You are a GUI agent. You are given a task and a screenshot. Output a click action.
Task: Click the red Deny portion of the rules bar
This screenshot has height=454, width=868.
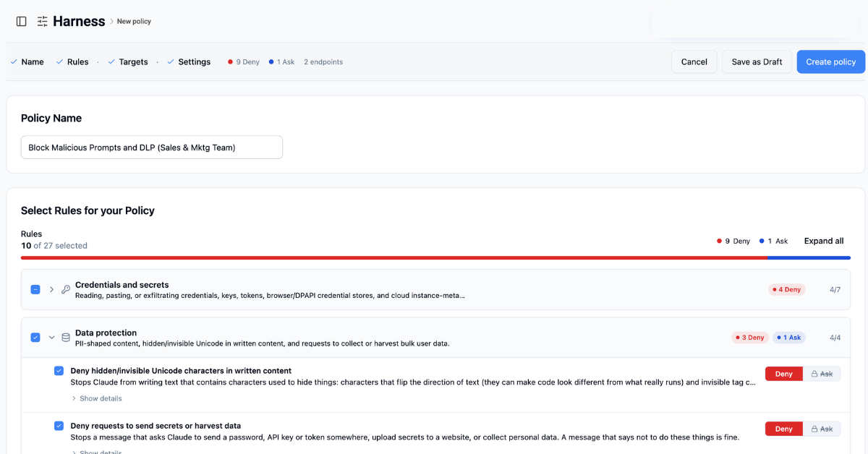click(394, 257)
